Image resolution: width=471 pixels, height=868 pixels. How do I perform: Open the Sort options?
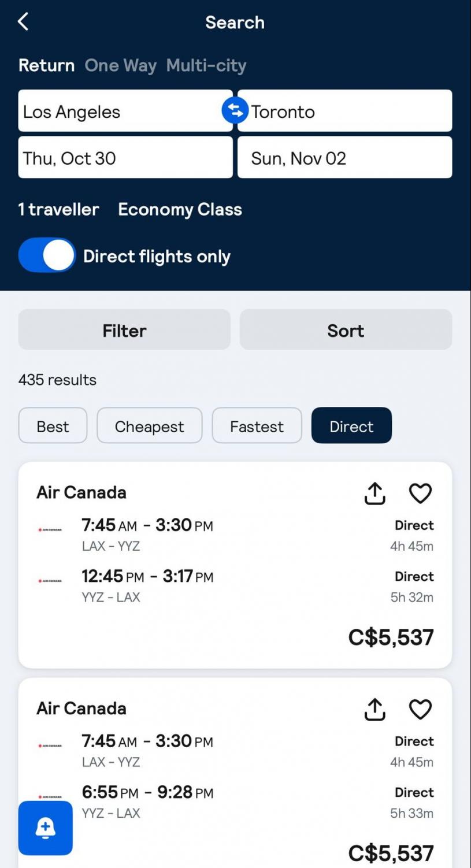pos(346,330)
